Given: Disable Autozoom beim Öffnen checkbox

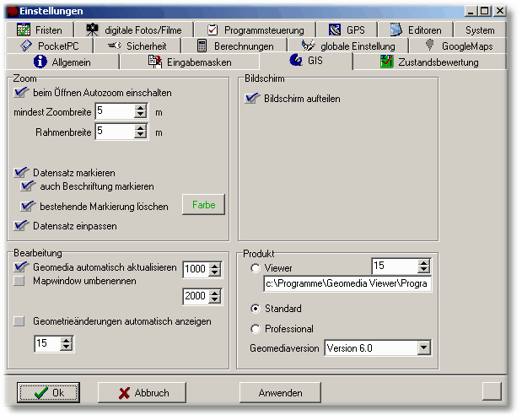Looking at the screenshot, I should click(x=21, y=93).
